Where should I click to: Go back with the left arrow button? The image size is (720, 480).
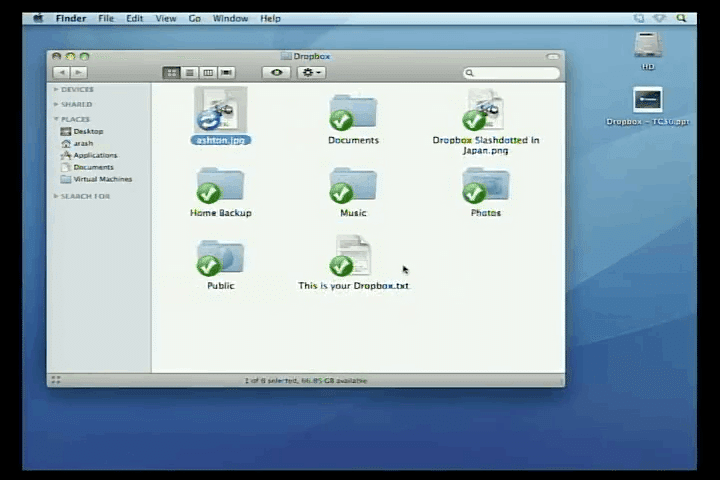click(x=62, y=73)
